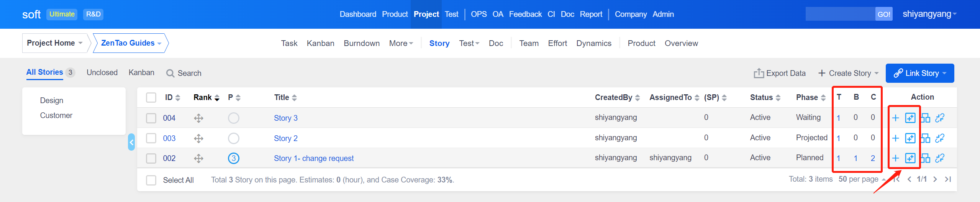Open the Burndown menu item
The image size is (980, 202).
[x=361, y=43]
